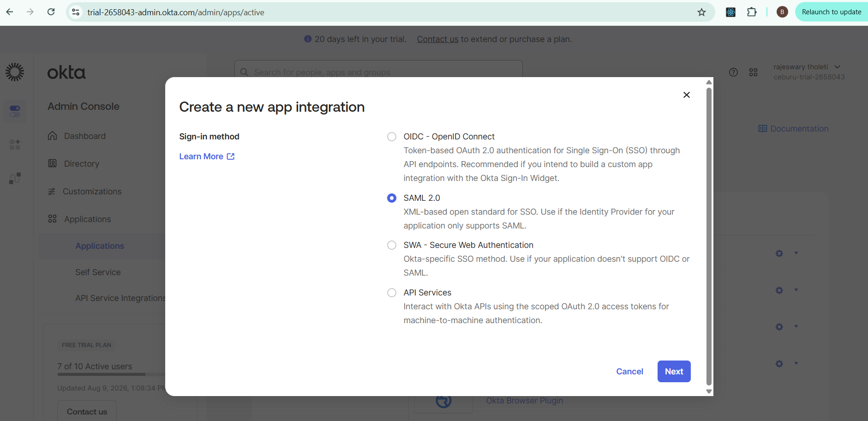868x421 pixels.
Task: Select the OIDC - OpenID Connect radio button
Action: [392, 137]
